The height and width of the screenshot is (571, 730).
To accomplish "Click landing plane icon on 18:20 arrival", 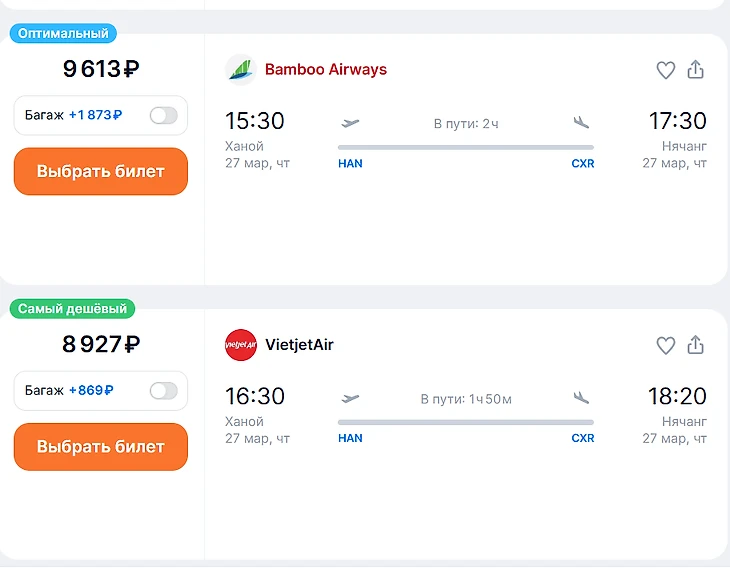I will click(582, 398).
